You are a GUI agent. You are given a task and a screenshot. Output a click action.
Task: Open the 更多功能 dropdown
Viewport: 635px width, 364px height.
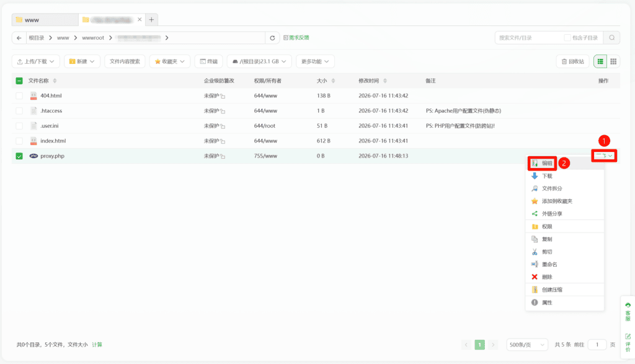coord(315,61)
